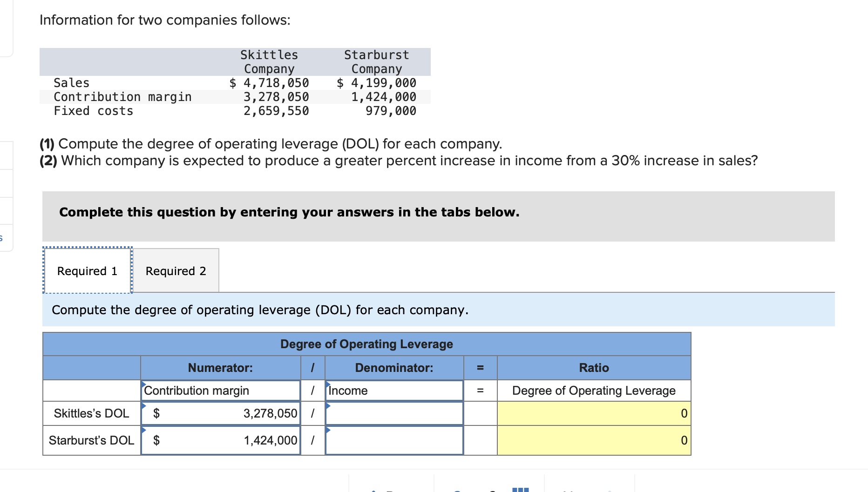This screenshot has width=868, height=492.
Task: Click the Denominator: column header
Action: pos(394,368)
